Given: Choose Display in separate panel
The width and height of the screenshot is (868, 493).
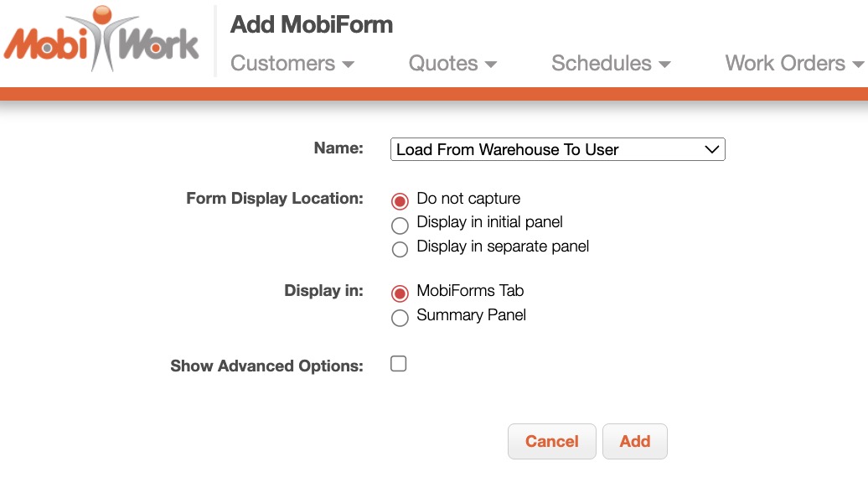Looking at the screenshot, I should coord(400,249).
